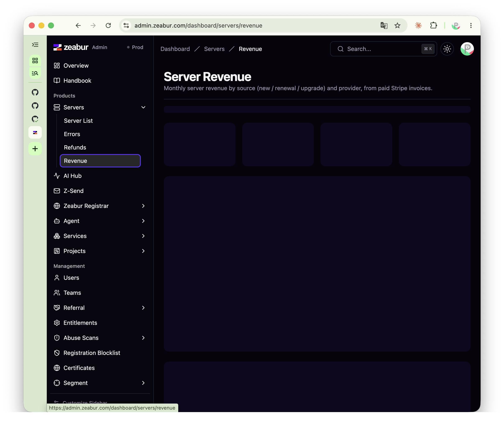Click the Handbook book icon
The width and height of the screenshot is (504, 443).
pyautogui.click(x=57, y=81)
